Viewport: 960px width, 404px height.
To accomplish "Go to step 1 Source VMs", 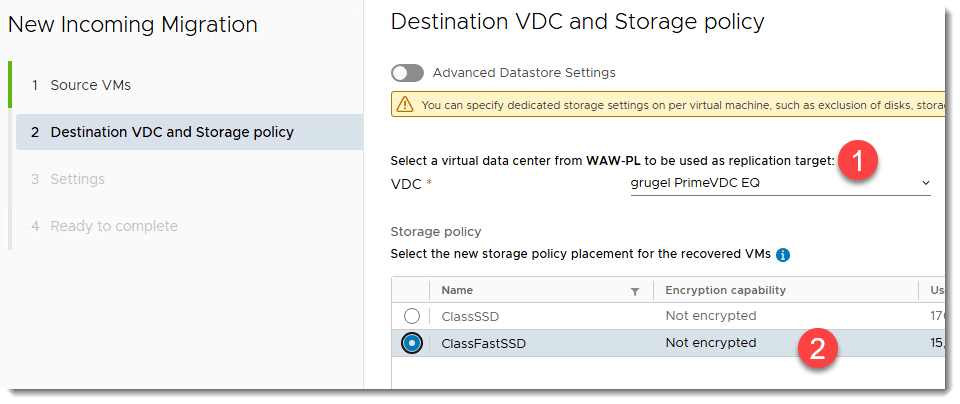I will (90, 85).
